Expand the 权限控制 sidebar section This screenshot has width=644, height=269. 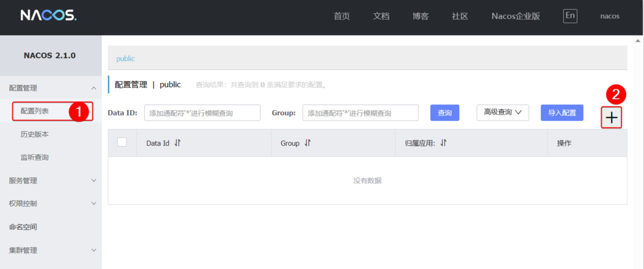click(x=51, y=204)
